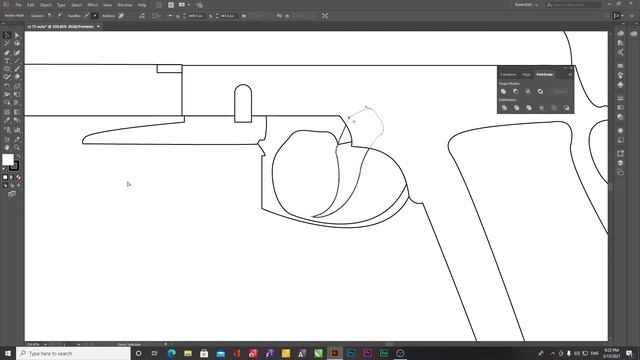Select the Eraser tool
Screen dimensions: 640x360
pos(17,76)
